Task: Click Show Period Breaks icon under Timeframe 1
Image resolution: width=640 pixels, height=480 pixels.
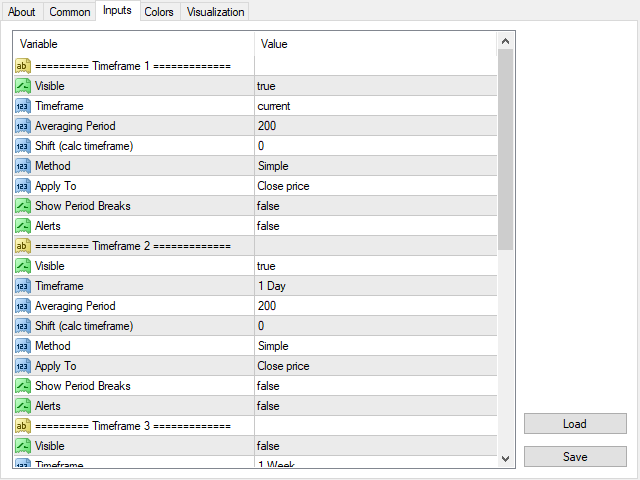Action: click(x=23, y=206)
